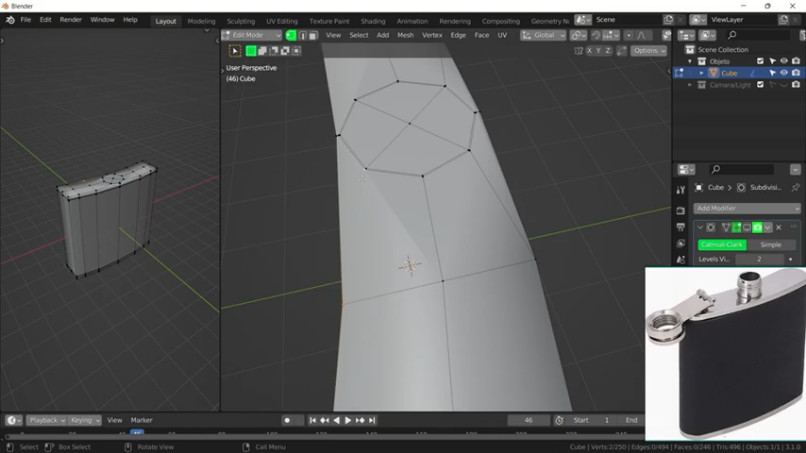Select vertex select mode
Screen dimensions: 806x453
(x=291, y=35)
